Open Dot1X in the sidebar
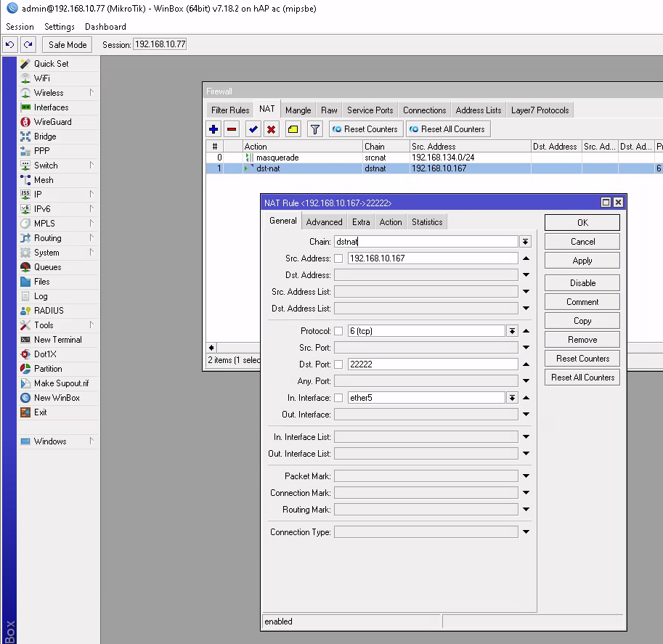Image resolution: width=663 pixels, height=644 pixels. tap(45, 354)
